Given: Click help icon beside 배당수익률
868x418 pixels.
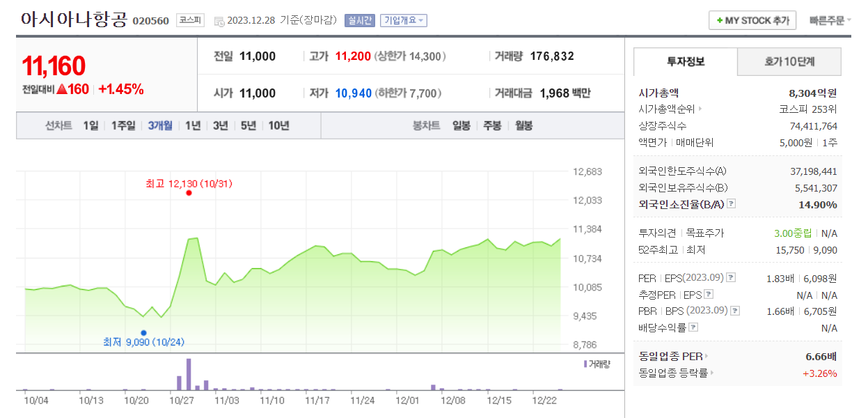Looking at the screenshot, I should click(693, 327).
